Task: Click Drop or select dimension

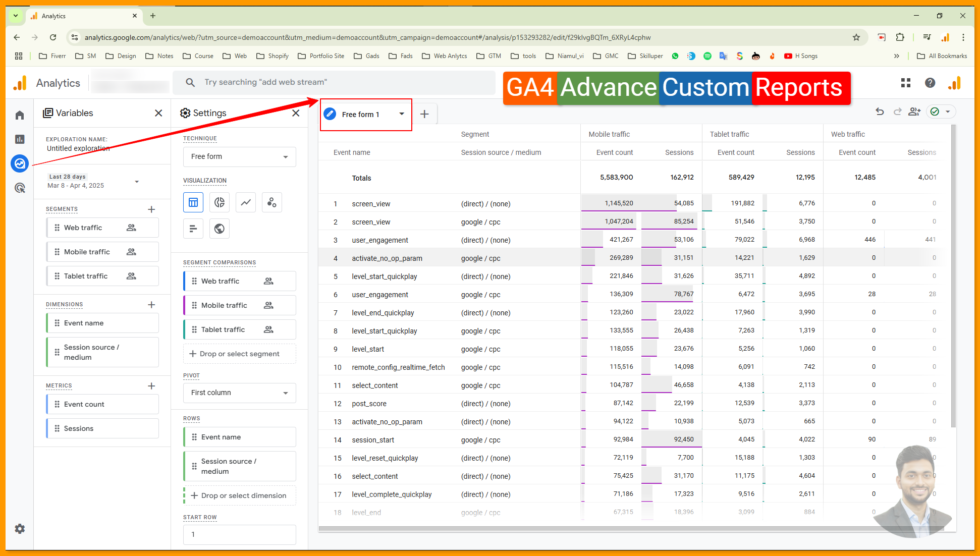Action: [239, 496]
